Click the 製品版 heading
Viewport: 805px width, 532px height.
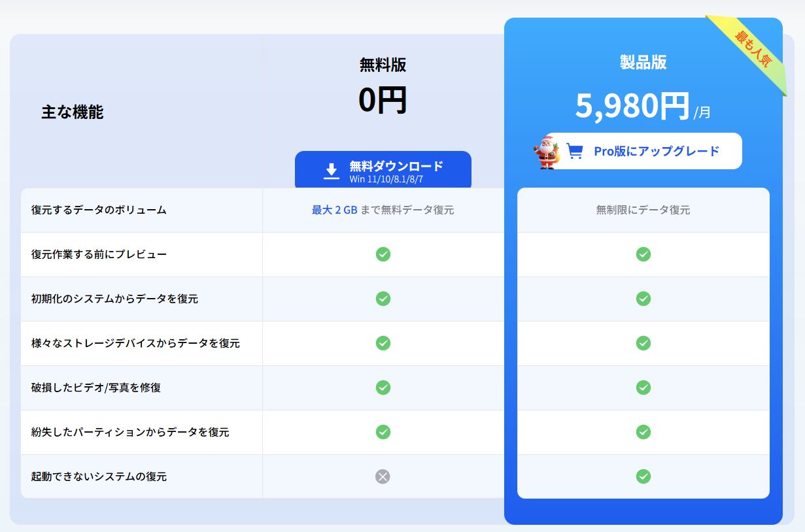pos(643,62)
